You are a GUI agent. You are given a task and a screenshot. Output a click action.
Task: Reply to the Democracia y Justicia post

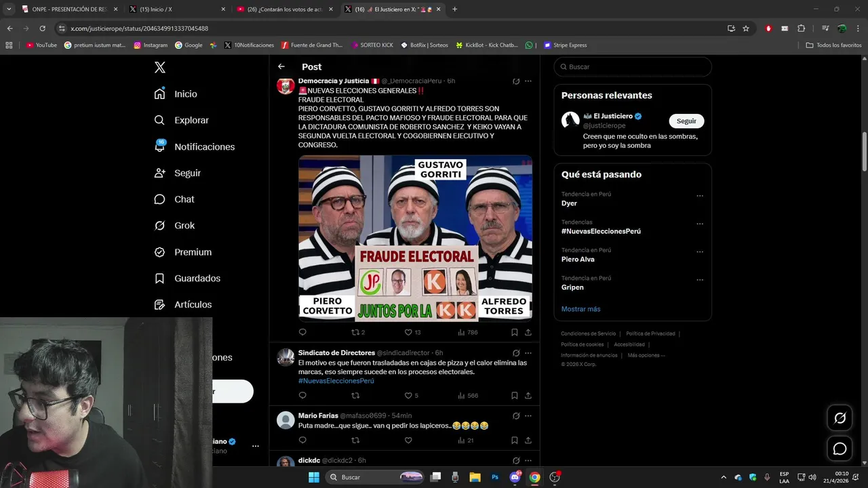click(x=302, y=332)
